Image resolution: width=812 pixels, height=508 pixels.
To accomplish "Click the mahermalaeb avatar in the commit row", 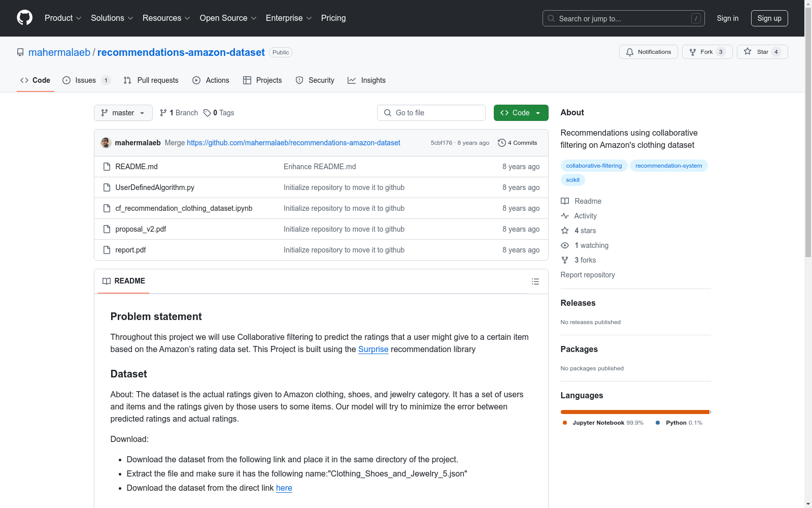I will [x=106, y=143].
